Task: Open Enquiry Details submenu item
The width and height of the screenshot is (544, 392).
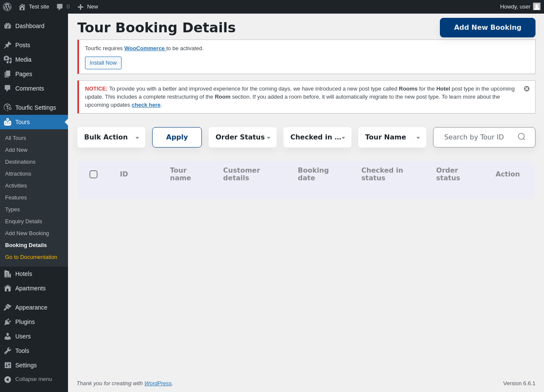Action: click(x=24, y=222)
